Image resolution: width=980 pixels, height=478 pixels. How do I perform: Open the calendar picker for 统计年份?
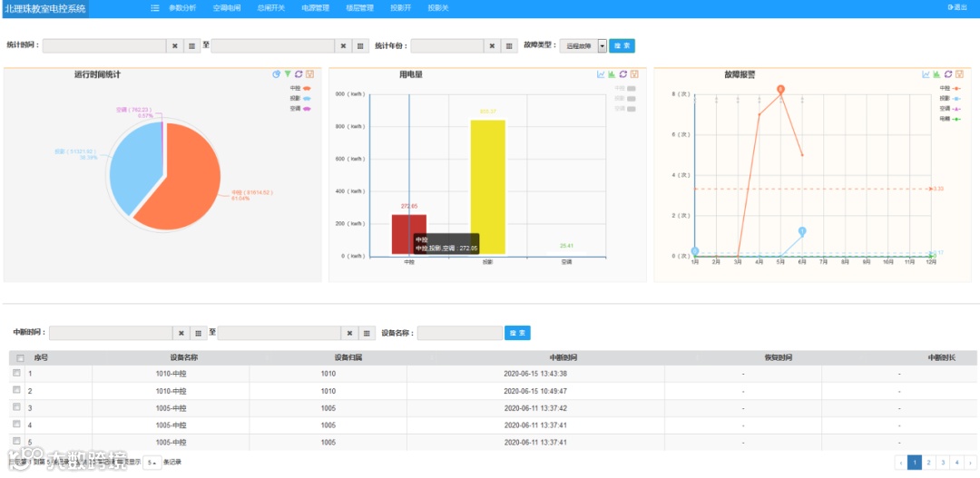(509, 46)
